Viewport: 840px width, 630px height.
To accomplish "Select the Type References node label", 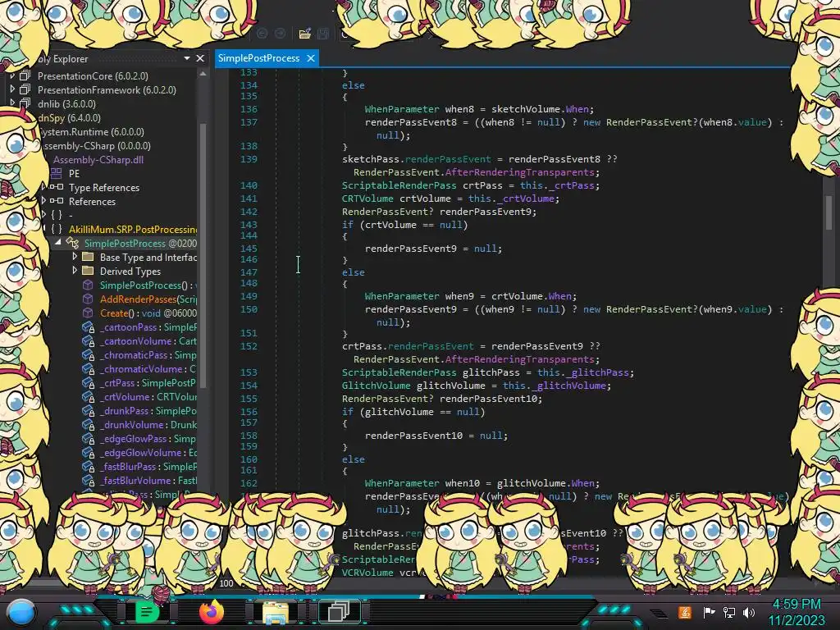I will 104,188.
